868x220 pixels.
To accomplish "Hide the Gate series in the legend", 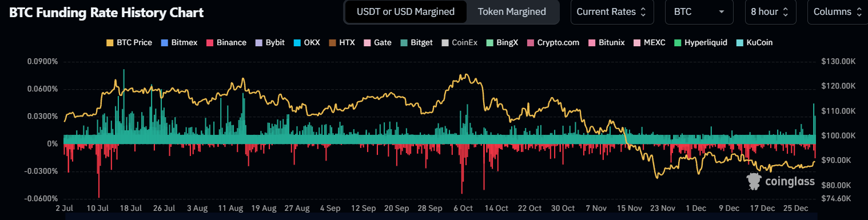I will coord(377,42).
